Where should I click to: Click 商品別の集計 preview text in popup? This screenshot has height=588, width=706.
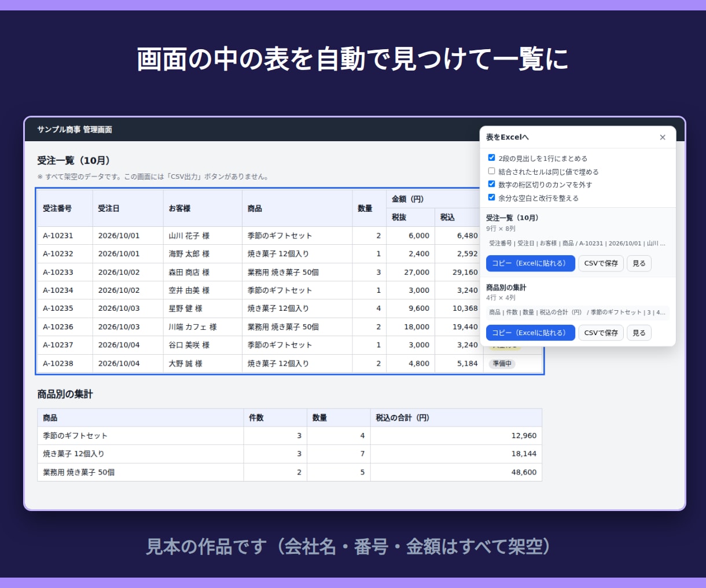click(577, 313)
